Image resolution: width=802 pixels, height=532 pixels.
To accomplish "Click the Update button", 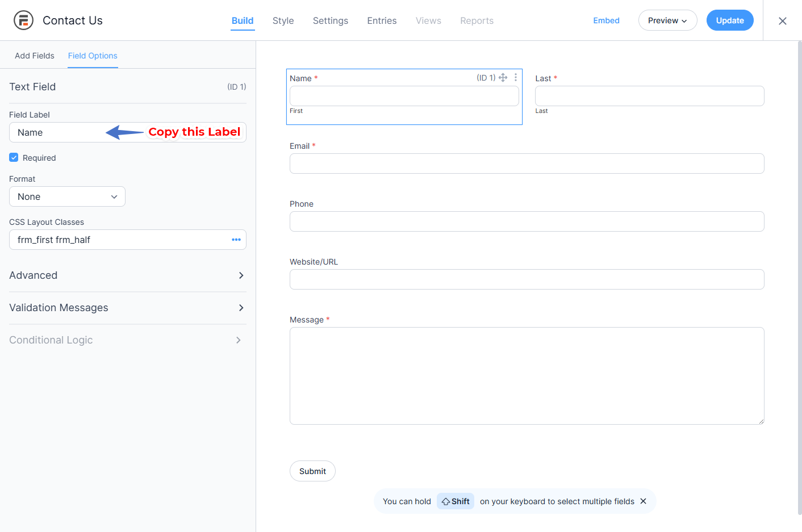I will tap(729, 20).
